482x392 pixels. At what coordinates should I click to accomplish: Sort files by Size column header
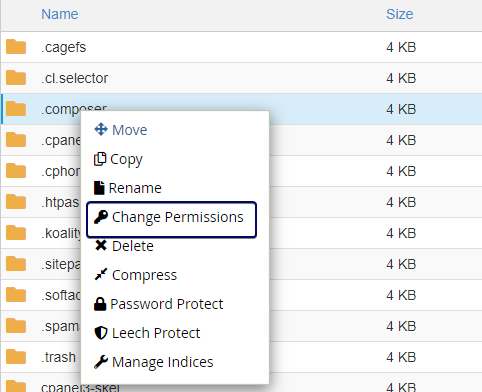(400, 14)
